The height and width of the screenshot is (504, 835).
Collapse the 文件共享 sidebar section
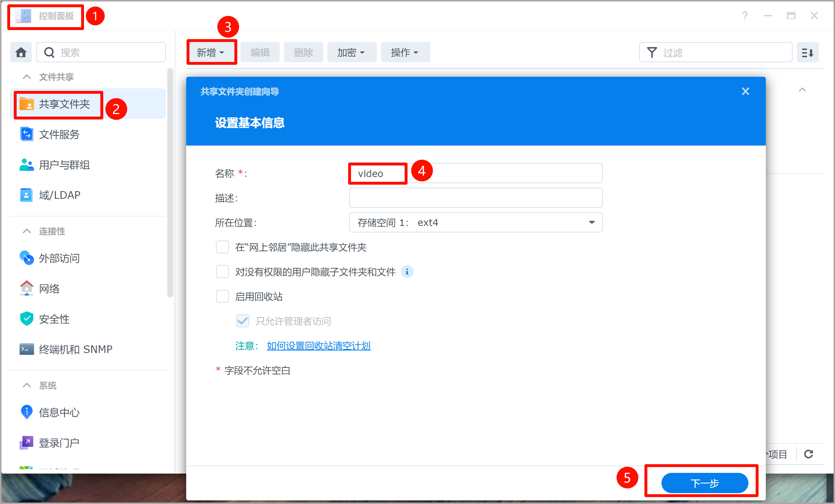[27, 77]
